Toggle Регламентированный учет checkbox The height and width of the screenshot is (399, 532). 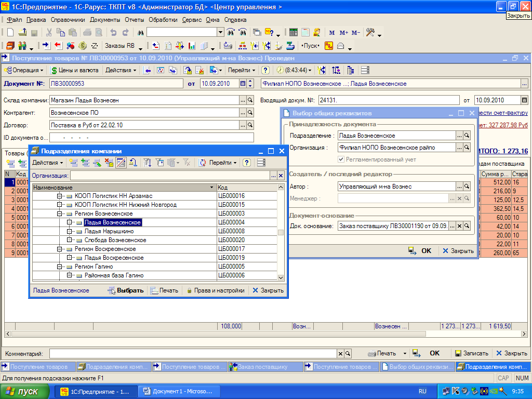pos(341,159)
